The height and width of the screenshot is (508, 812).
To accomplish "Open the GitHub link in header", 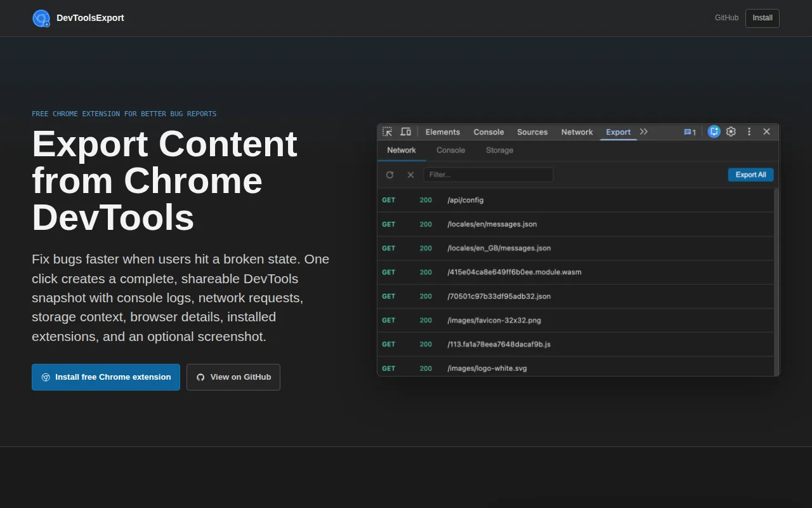I will click(726, 18).
